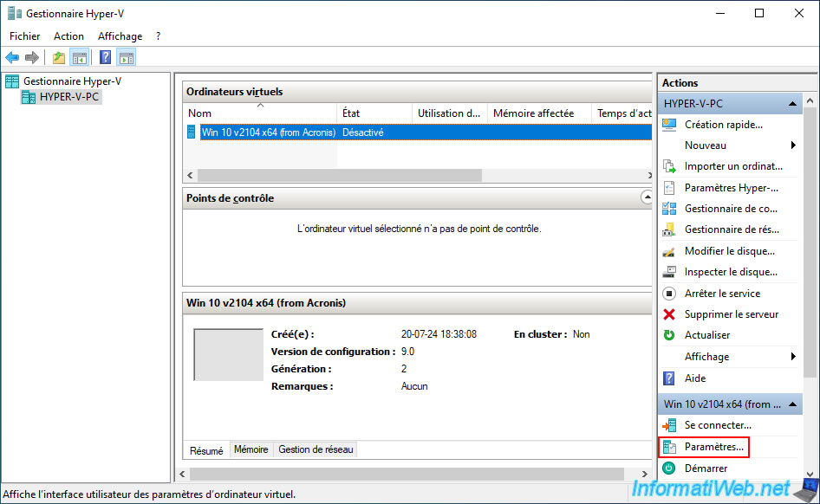Viewport: 820px width, 504px height.
Task: Click scroll right arrow of bottom scrollbar
Action: tap(644, 474)
